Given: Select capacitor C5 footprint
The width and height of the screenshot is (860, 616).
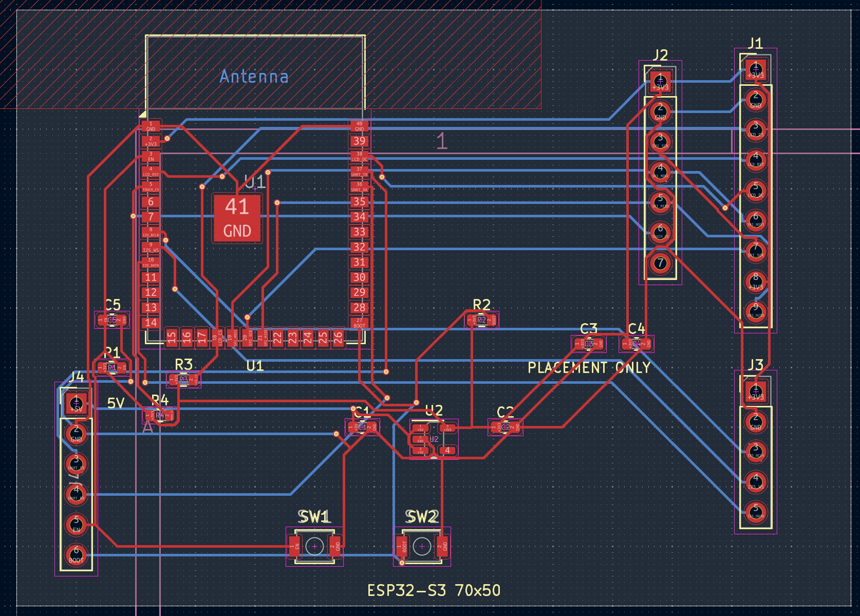Looking at the screenshot, I should pyautogui.click(x=113, y=320).
